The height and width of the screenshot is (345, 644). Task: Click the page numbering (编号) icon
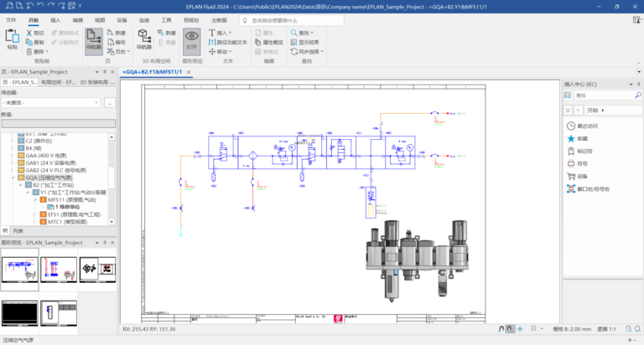(111, 42)
